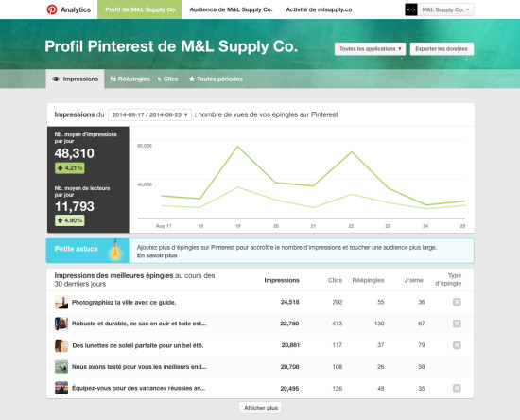Viewport: 520px width, 420px height.
Task: Open pin titled Des lunettes de soleil parfaite
Action: pos(138,345)
